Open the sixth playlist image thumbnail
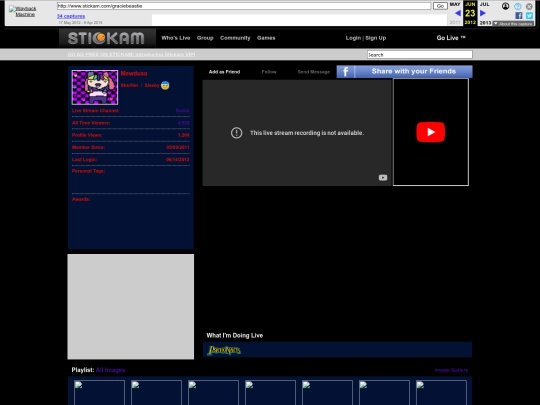The height and width of the screenshot is (405, 540). coord(384,393)
